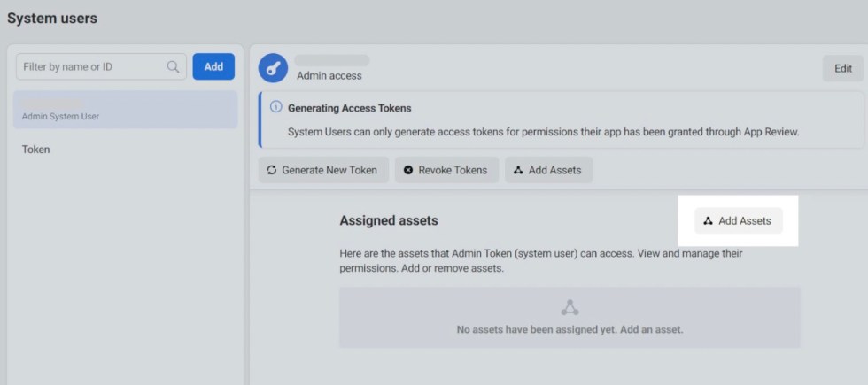Click Add Assets beside Assigned assets heading
Image resolution: width=868 pixels, height=385 pixels.
[740, 221]
